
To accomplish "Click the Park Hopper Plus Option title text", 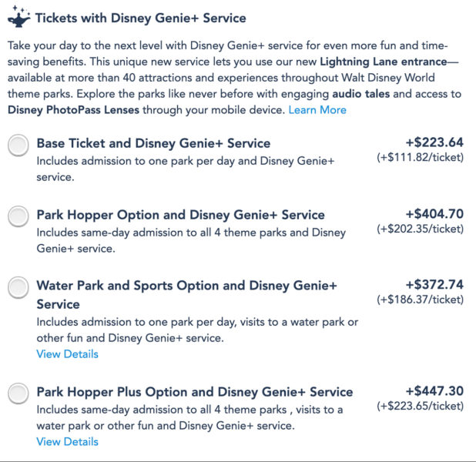I will pyautogui.click(x=195, y=392).
